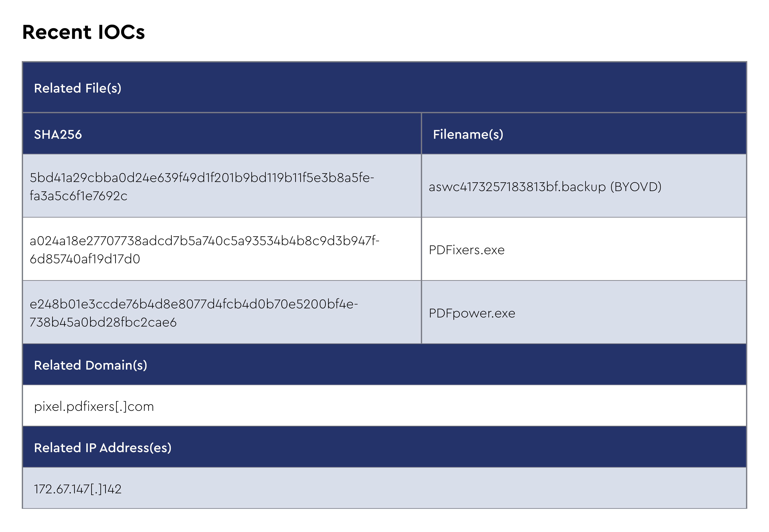Viewport: 769px width, 532px height.
Task: Select the hash fragment 738b45a0bd28fbc2cae6
Action: [103, 322]
